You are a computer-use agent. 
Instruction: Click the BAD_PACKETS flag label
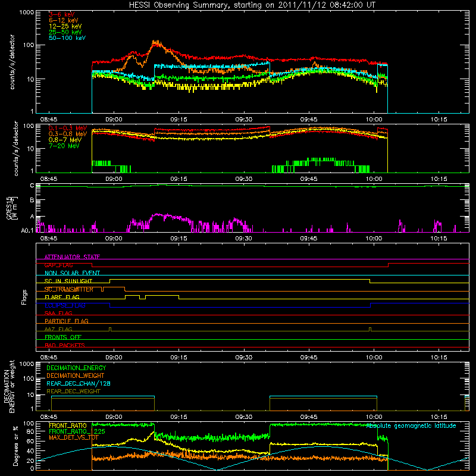[x=65, y=345]
